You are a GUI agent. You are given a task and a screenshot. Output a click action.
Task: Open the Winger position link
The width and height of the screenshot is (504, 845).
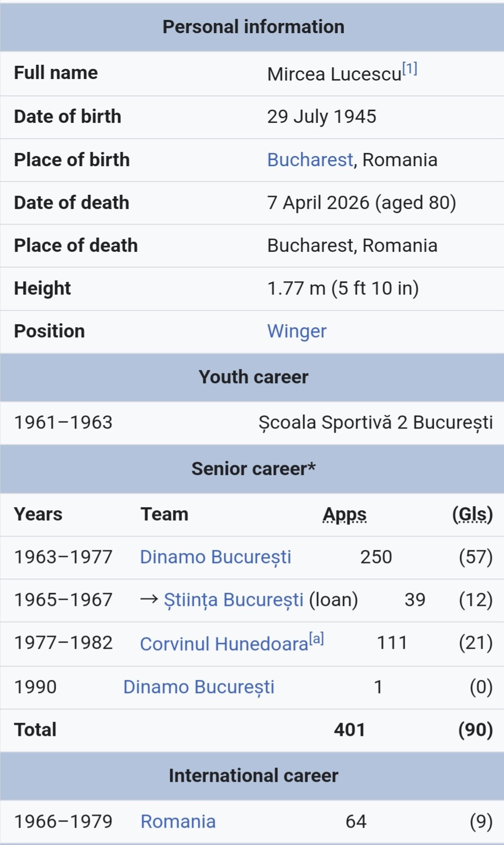coord(297,331)
